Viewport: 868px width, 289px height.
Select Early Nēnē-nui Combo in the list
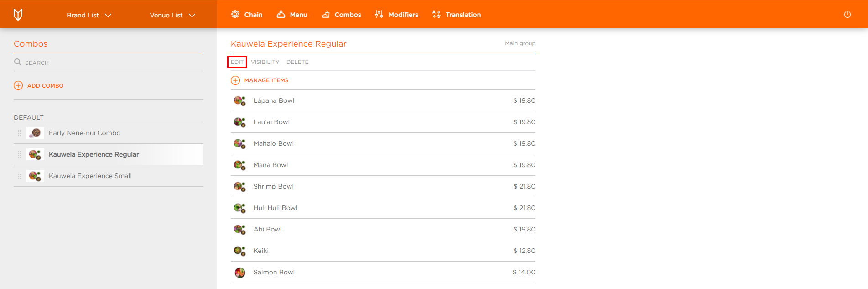tap(109, 133)
